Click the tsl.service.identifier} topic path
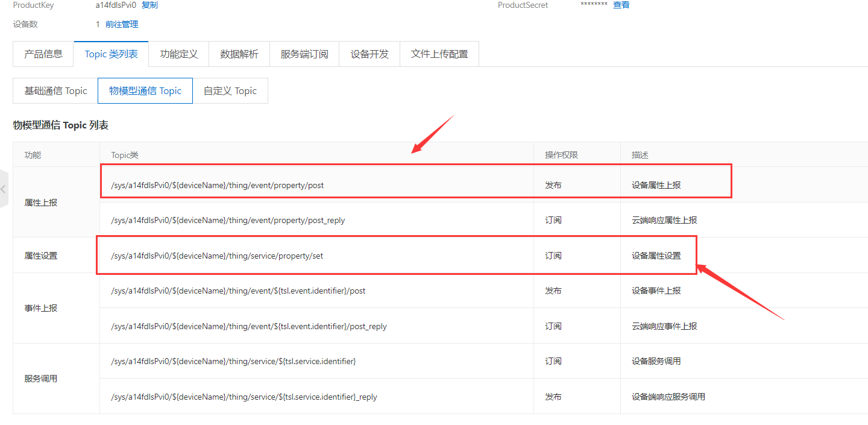868x425 pixels. (x=233, y=361)
